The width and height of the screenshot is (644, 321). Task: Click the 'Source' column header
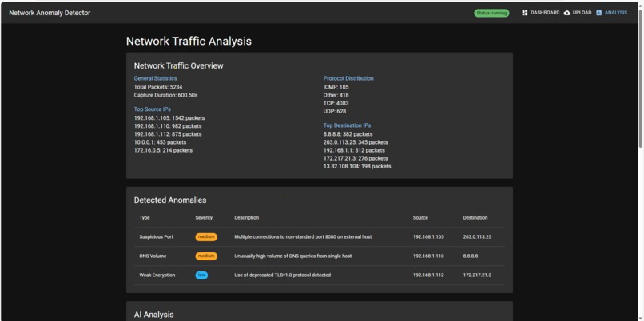(420, 217)
